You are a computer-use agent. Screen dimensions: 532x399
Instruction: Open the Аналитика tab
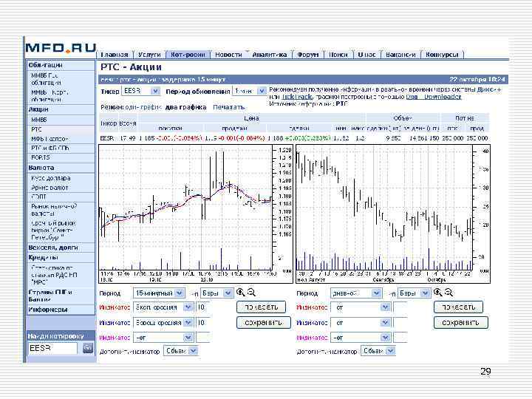point(270,55)
